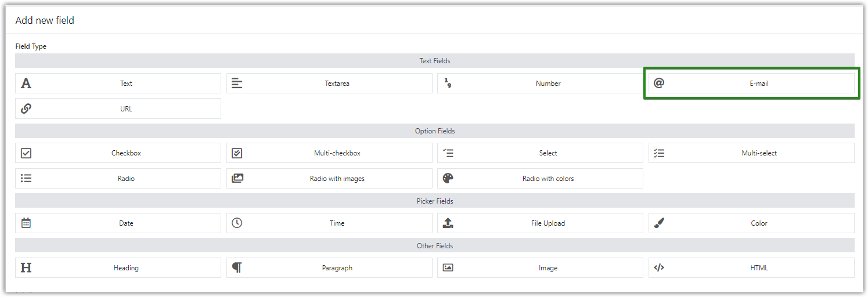Select the File Upload arrow icon
Image resolution: width=868 pixels, height=297 pixels.
[x=448, y=223]
